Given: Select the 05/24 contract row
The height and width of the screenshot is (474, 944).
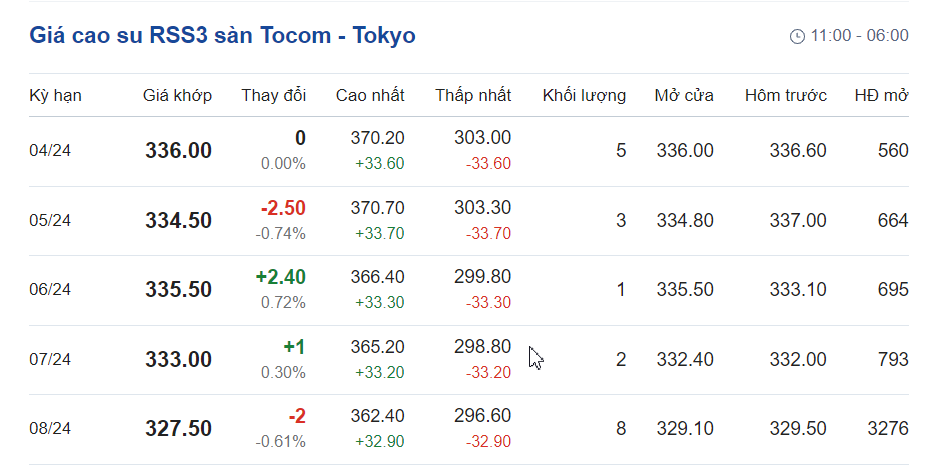Looking at the screenshot, I should pos(50,221).
